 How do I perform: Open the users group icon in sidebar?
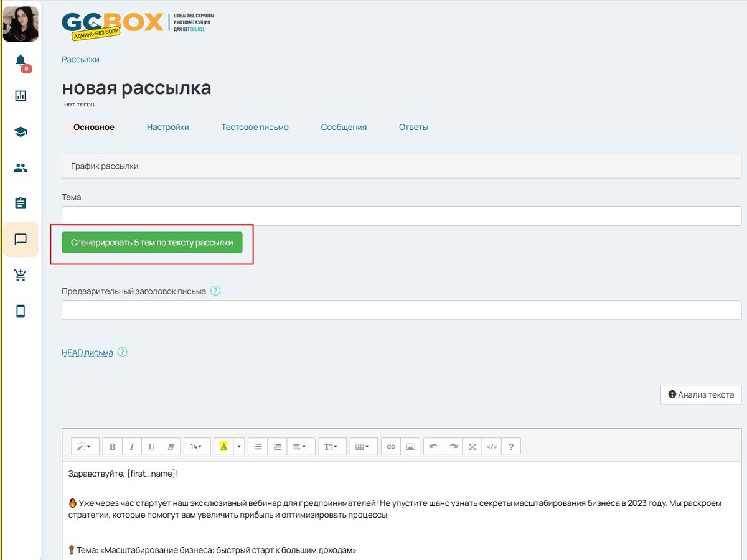[x=21, y=167]
